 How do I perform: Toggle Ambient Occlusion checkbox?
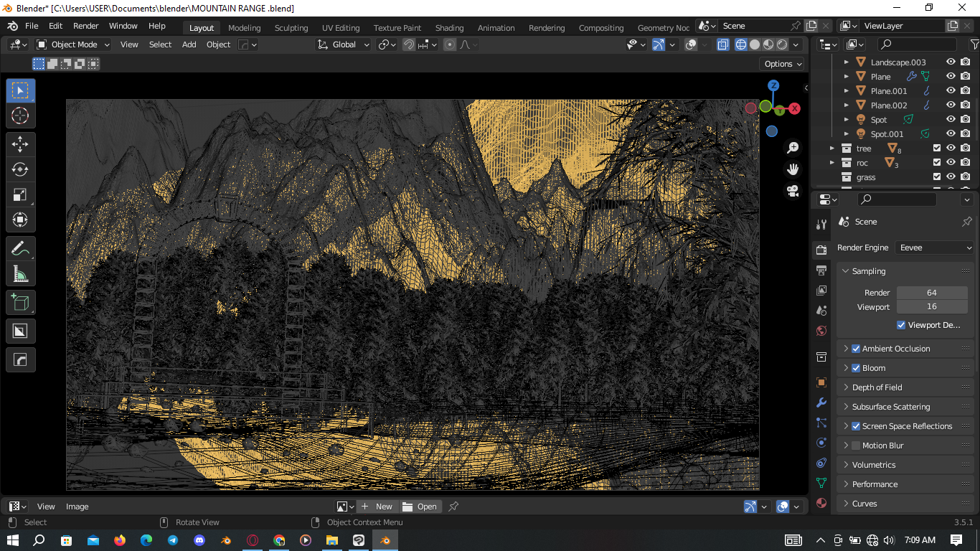coord(856,349)
